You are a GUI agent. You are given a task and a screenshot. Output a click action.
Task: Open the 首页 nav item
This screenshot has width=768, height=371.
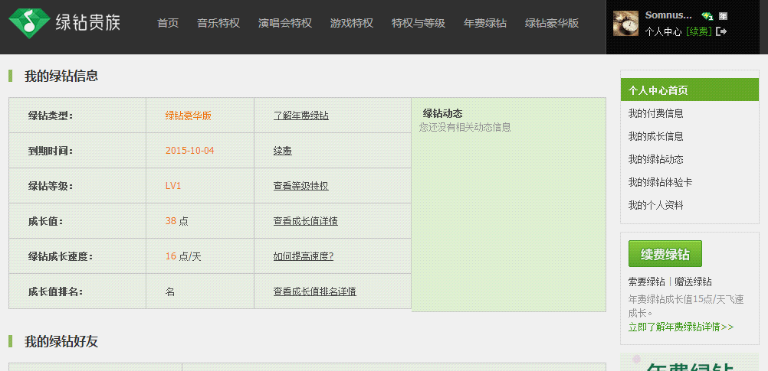click(x=168, y=23)
